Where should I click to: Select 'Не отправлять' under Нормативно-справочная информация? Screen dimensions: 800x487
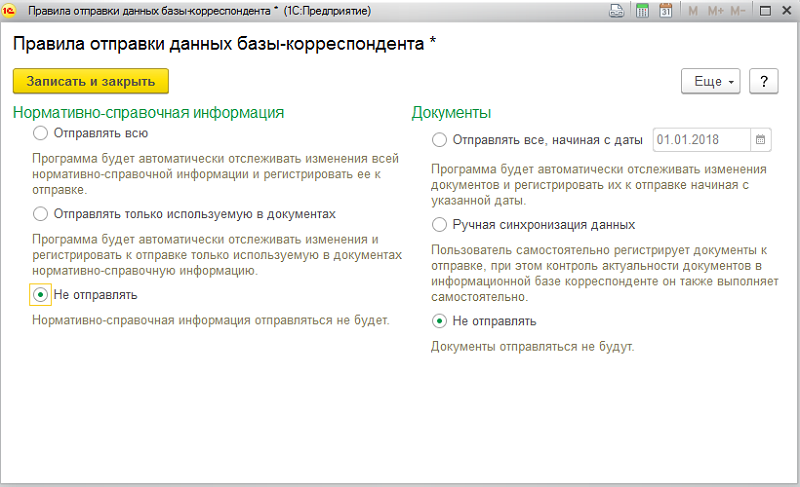(x=40, y=295)
